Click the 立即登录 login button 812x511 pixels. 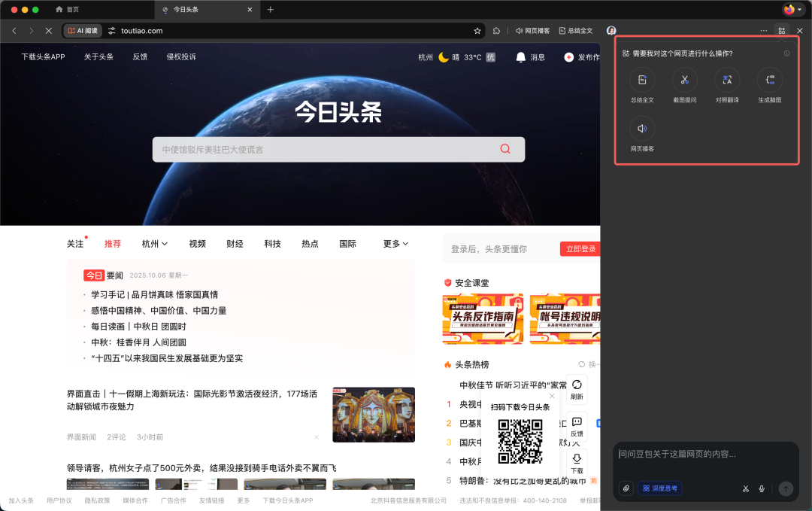click(x=580, y=248)
